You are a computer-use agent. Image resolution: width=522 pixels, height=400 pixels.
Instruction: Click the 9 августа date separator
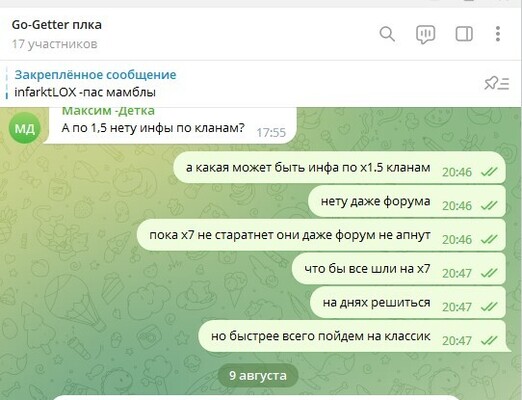tap(258, 376)
